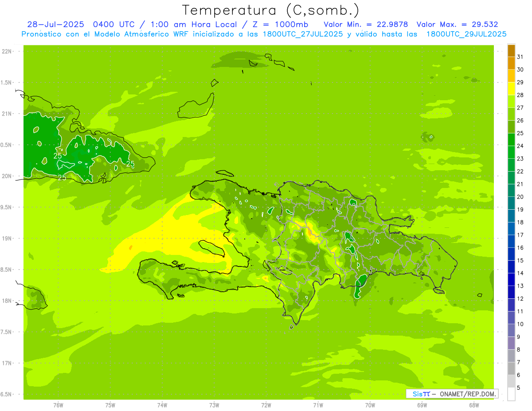This screenshot has height=411, width=532.
Task: Click the "Valor Min. = 22.9878" readout
Action: [366, 24]
